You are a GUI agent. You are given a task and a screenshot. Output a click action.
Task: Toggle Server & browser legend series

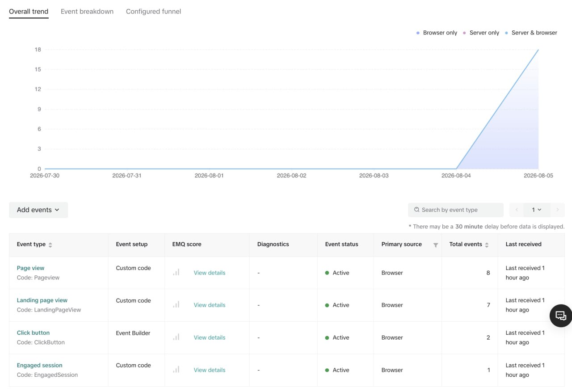point(531,33)
